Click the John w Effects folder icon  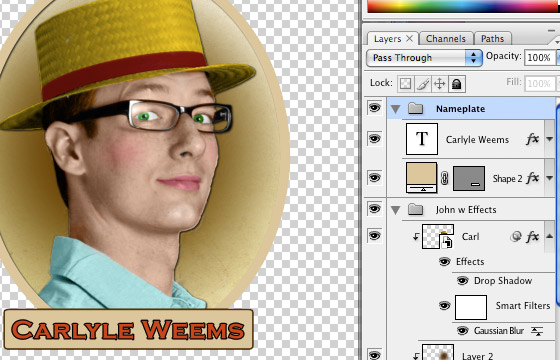[x=415, y=209]
